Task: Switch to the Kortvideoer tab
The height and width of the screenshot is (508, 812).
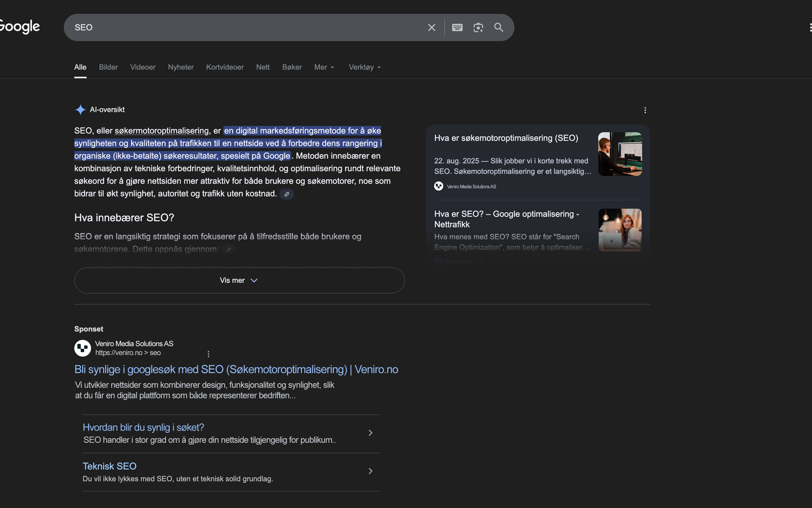Action: pyautogui.click(x=225, y=67)
